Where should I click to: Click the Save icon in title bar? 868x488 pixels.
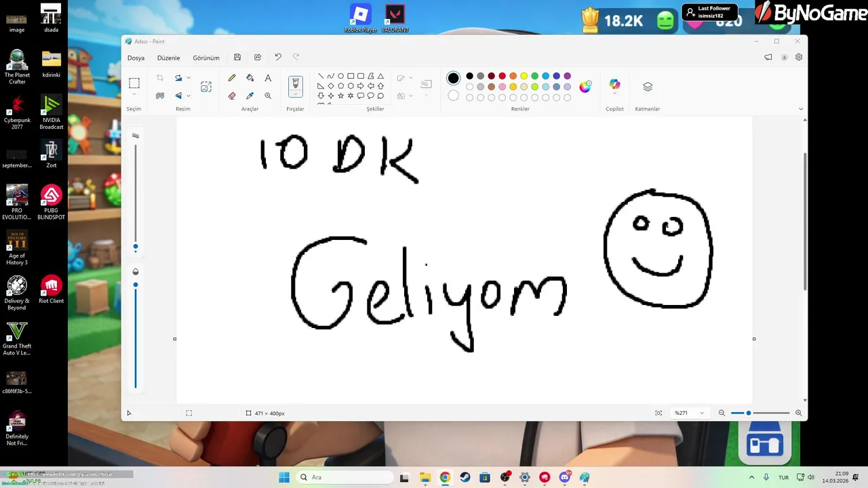[x=237, y=58]
